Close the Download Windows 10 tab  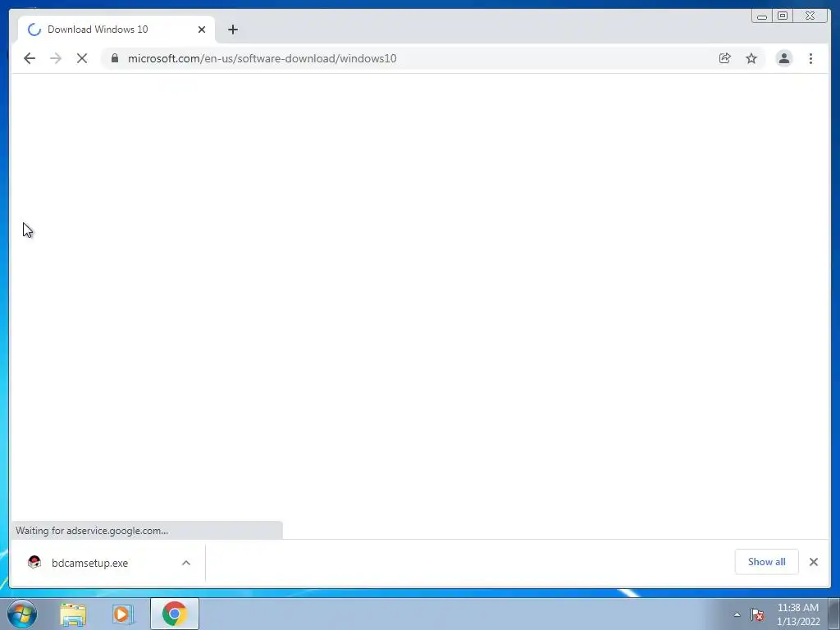[x=202, y=30]
